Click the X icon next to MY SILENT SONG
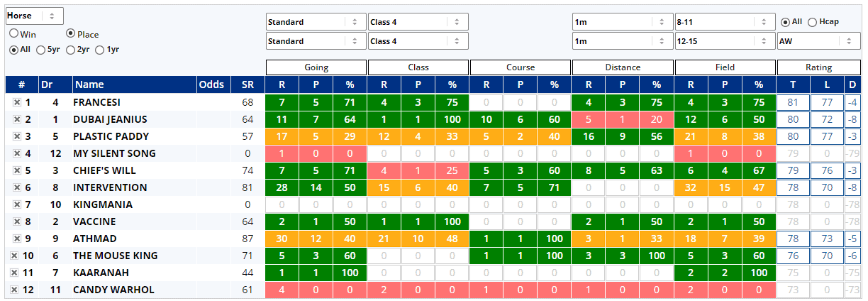 pos(16,153)
